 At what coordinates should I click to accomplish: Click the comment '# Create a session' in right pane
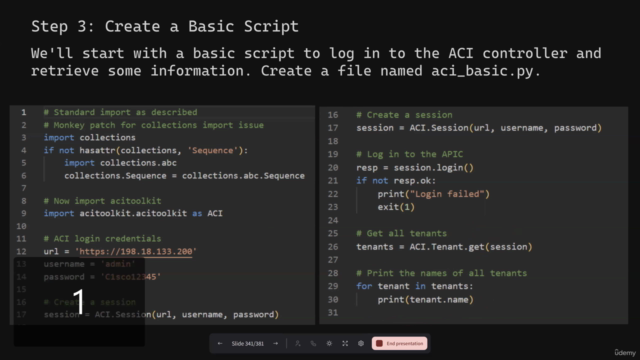click(404, 115)
